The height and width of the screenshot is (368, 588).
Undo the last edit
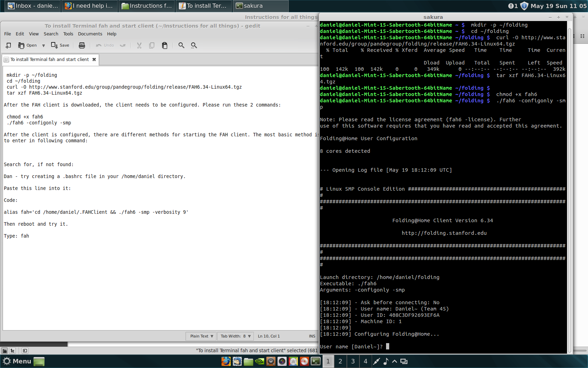tap(105, 45)
